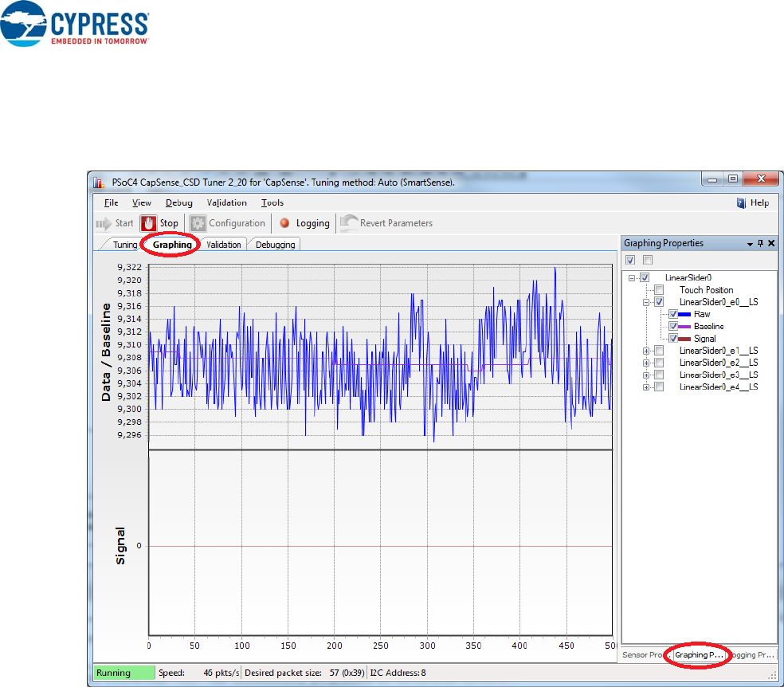Collapse the LinearSlider0_e0__LS tree node
This screenshot has width=784, height=687.
coord(646,302)
